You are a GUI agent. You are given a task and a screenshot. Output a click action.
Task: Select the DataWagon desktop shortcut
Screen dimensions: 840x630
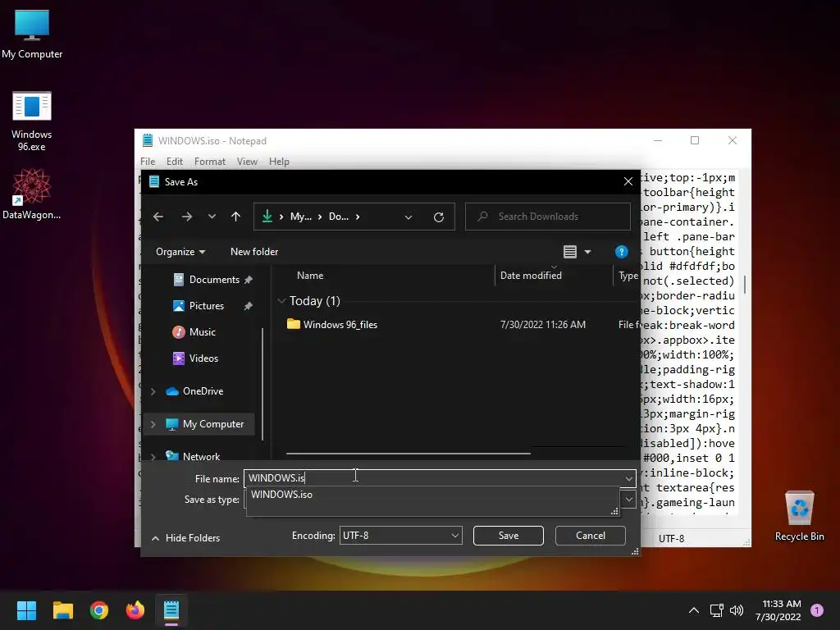click(32, 194)
